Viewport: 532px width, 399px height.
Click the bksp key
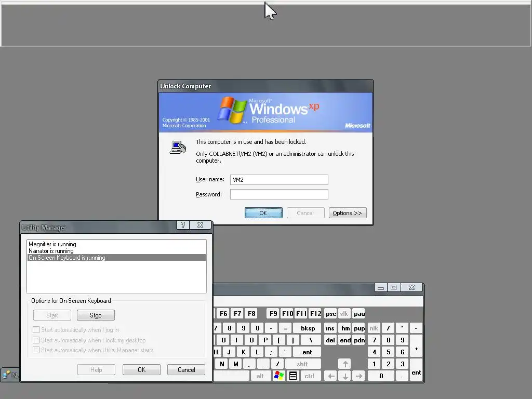[x=308, y=328]
